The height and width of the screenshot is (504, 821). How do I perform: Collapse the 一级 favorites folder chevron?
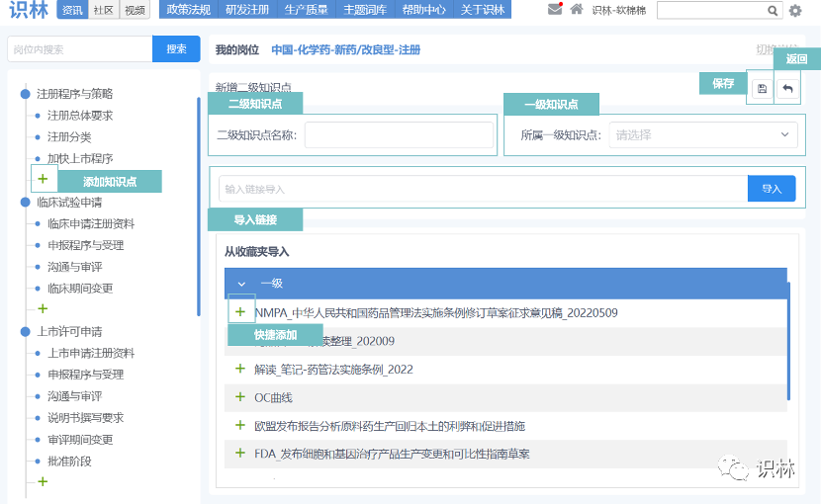241,284
